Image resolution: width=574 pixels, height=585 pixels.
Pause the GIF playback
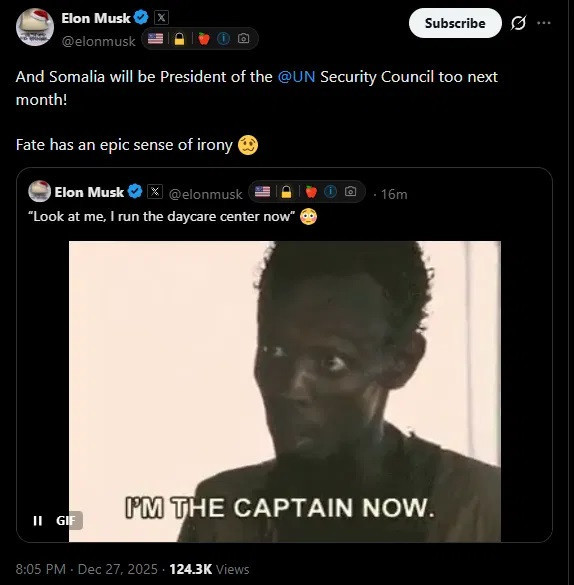[x=38, y=520]
